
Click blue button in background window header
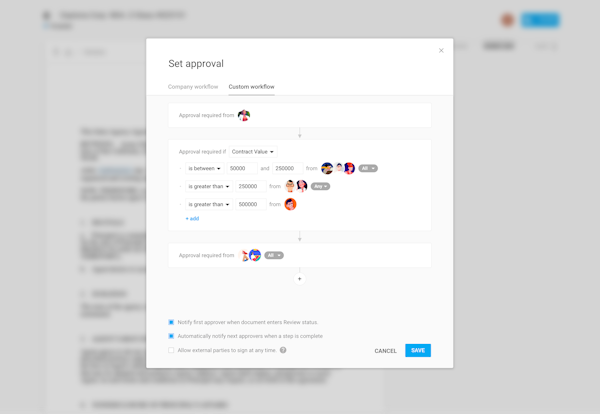click(540, 20)
